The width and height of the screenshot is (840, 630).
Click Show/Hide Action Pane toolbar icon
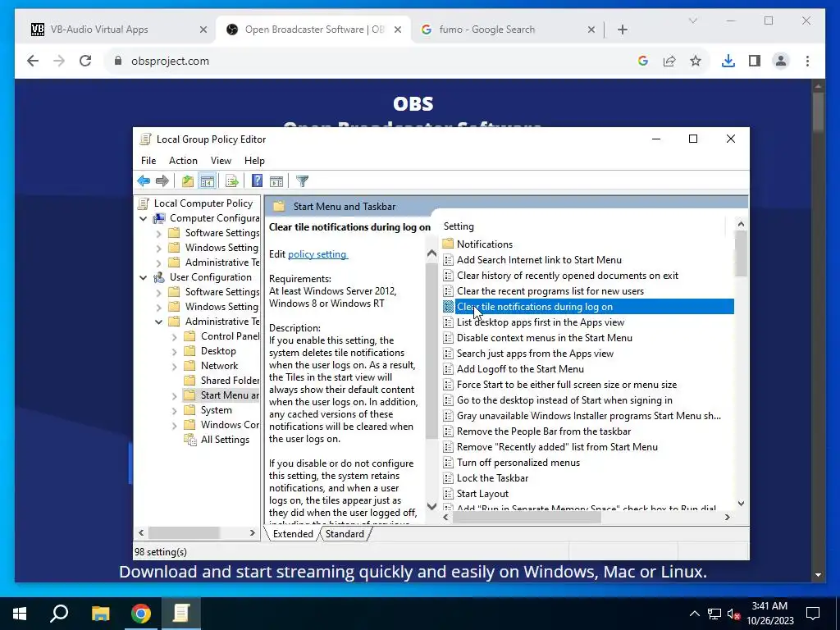pos(276,181)
